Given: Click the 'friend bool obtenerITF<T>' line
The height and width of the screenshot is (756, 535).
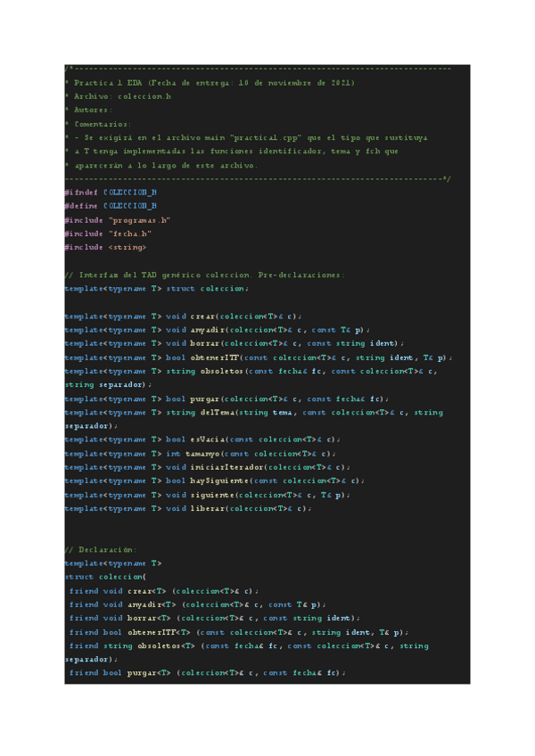Looking at the screenshot, I should coord(238,632).
